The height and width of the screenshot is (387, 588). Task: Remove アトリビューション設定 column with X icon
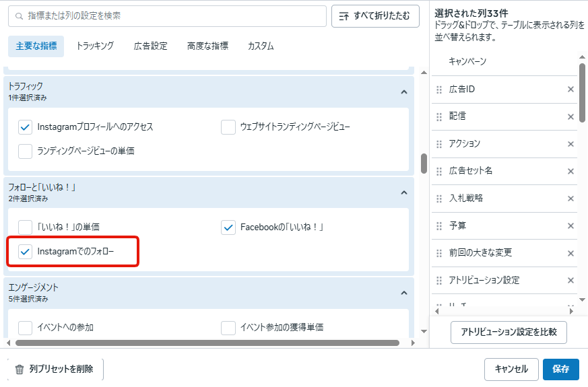570,280
